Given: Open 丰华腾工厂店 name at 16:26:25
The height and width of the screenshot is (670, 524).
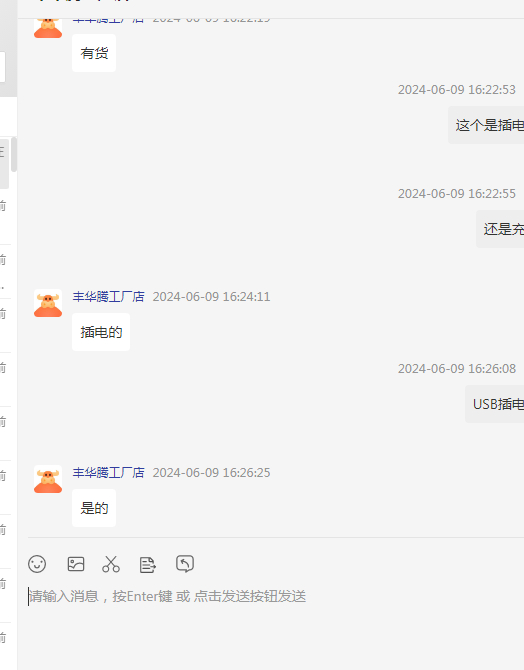Looking at the screenshot, I should pyautogui.click(x=109, y=473).
